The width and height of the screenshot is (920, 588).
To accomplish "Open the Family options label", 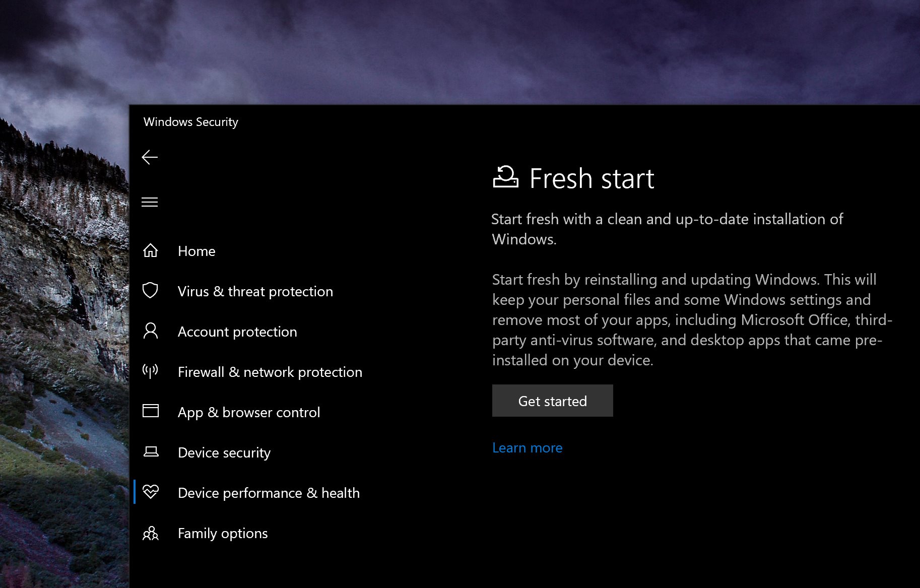I will pos(223,533).
